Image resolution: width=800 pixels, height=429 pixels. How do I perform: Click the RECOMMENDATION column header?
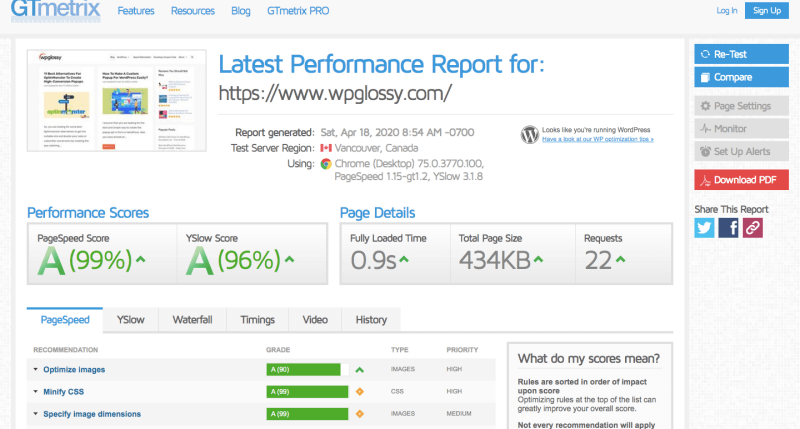coord(65,350)
